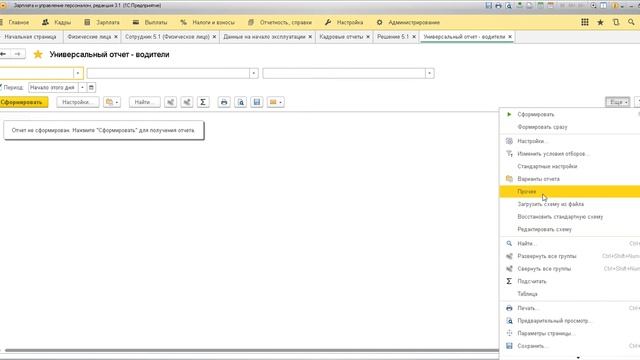Click the Настройки... toolbar button

point(78,102)
